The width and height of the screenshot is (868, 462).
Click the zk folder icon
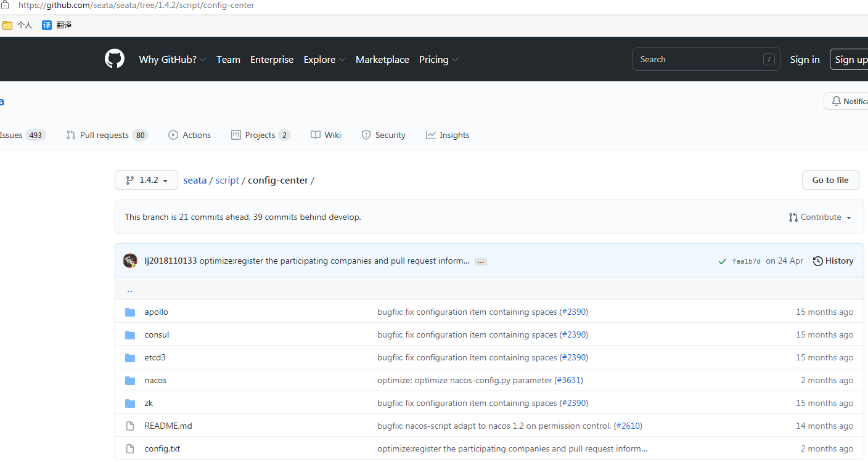pyautogui.click(x=130, y=403)
